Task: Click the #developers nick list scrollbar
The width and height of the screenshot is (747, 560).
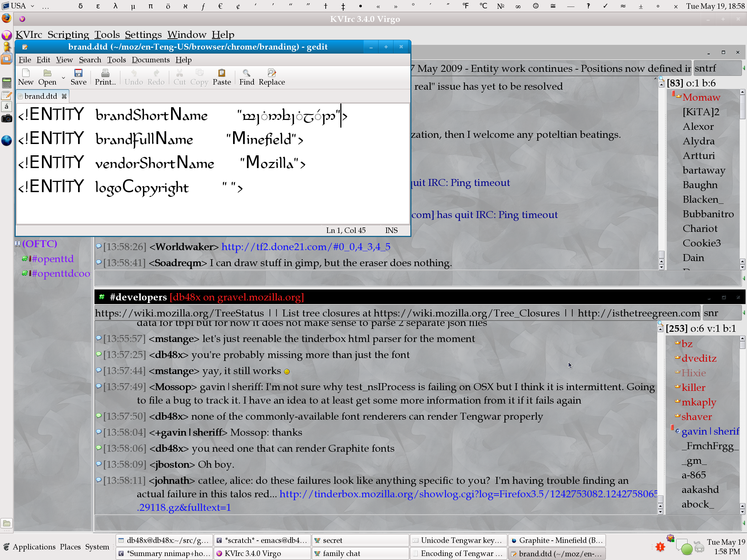Action: click(742, 425)
